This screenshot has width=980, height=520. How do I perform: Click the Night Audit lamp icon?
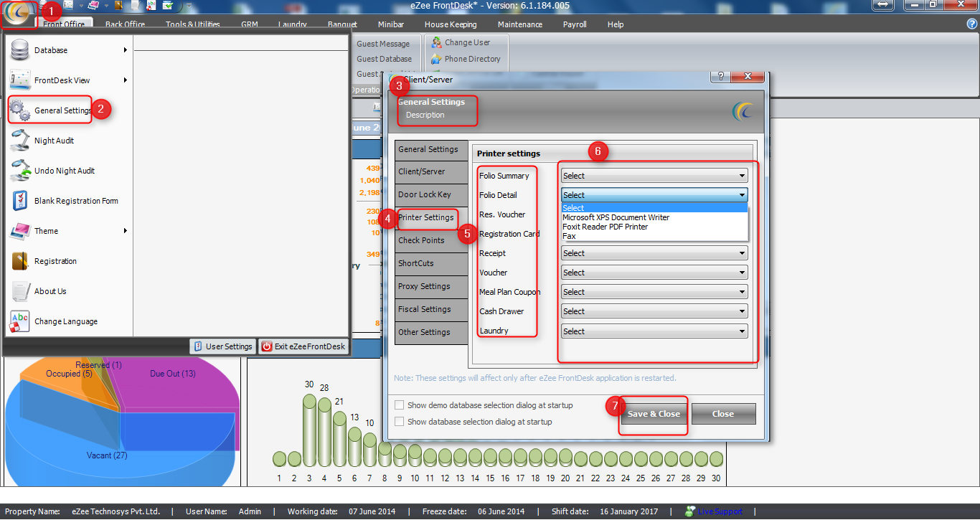point(20,141)
